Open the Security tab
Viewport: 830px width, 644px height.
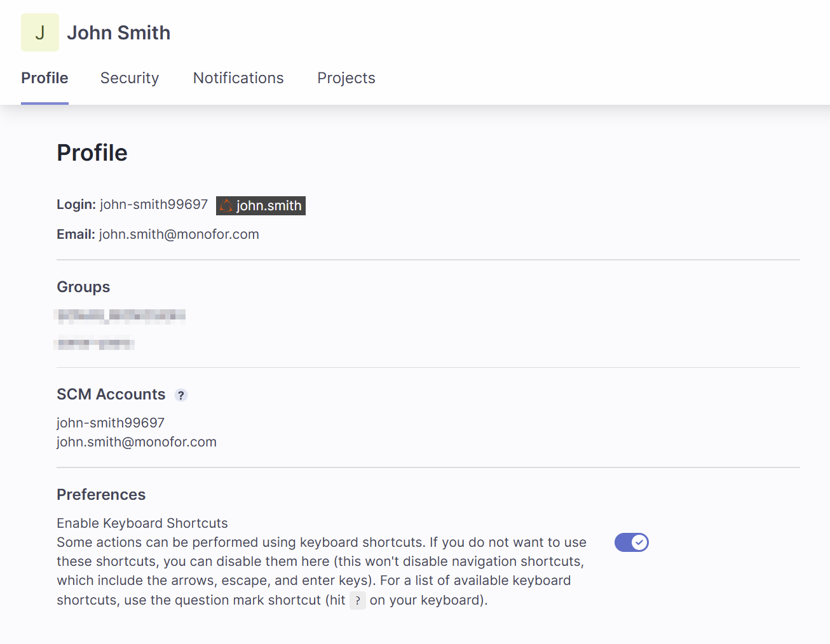pos(130,78)
